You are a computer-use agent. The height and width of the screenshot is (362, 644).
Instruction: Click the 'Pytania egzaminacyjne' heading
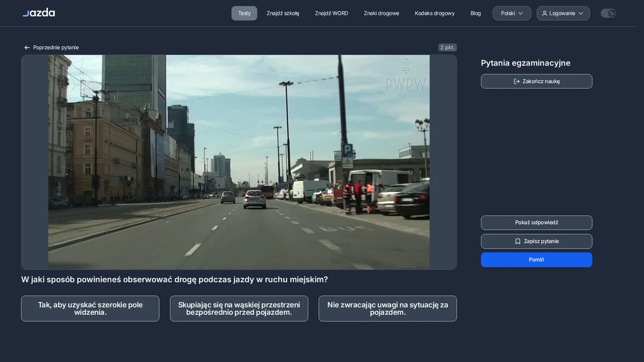[x=525, y=63]
